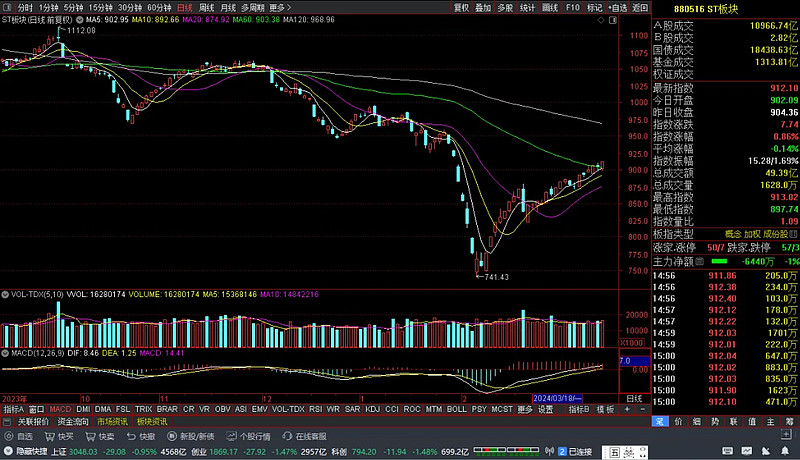Open the 模板 template menu
The image size is (800, 460).
pos(606,409)
